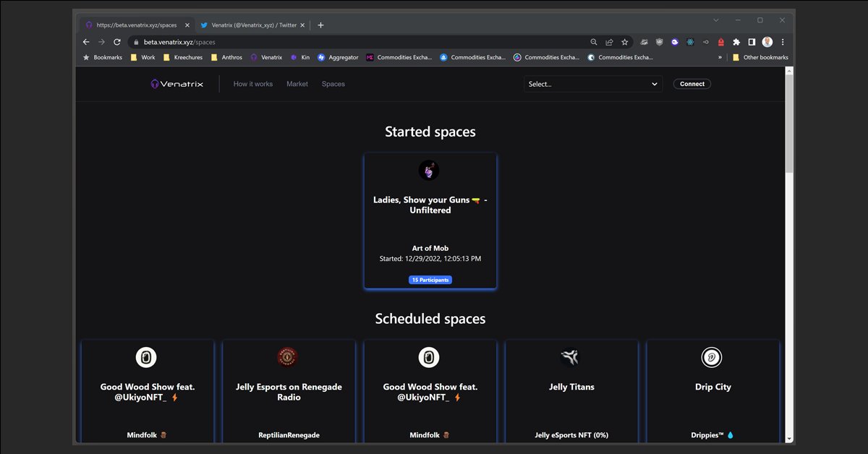Screen dimensions: 868x454
Task: Open the uBlock Origin shield extension
Action: click(659, 42)
